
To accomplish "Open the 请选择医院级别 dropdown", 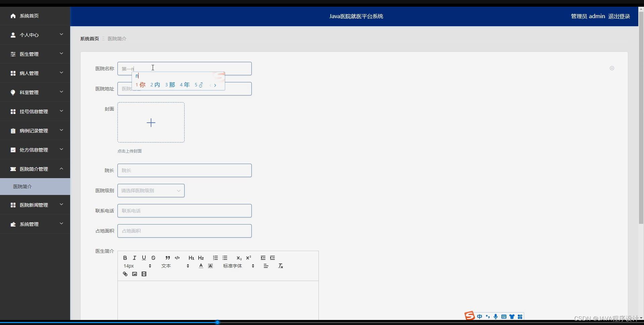I will (x=151, y=191).
